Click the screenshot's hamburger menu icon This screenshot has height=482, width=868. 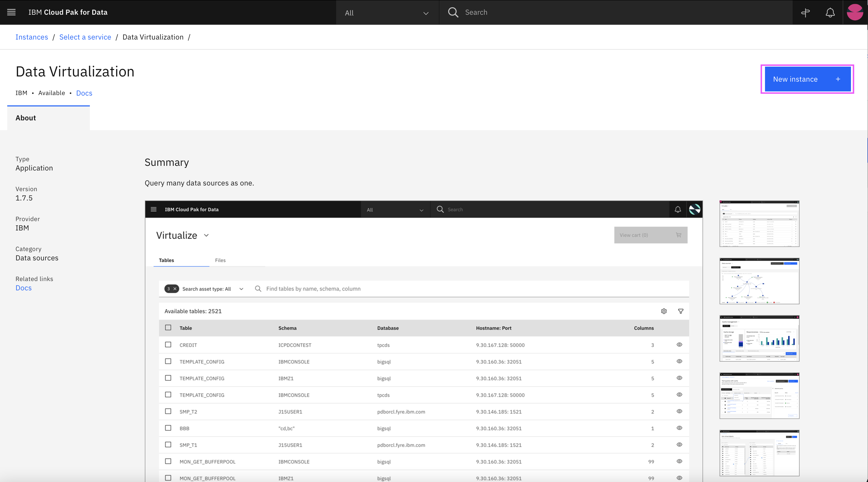coord(154,209)
